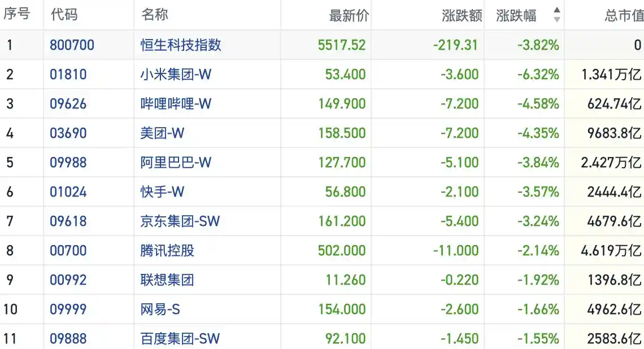The width and height of the screenshot is (644, 349).
Task: Open 联想集团 stock page
Action: (167, 280)
